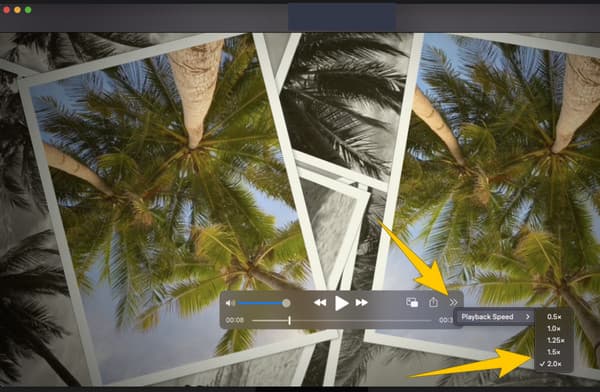Click the volume slider knob
The height and width of the screenshot is (392, 600).
coord(286,303)
